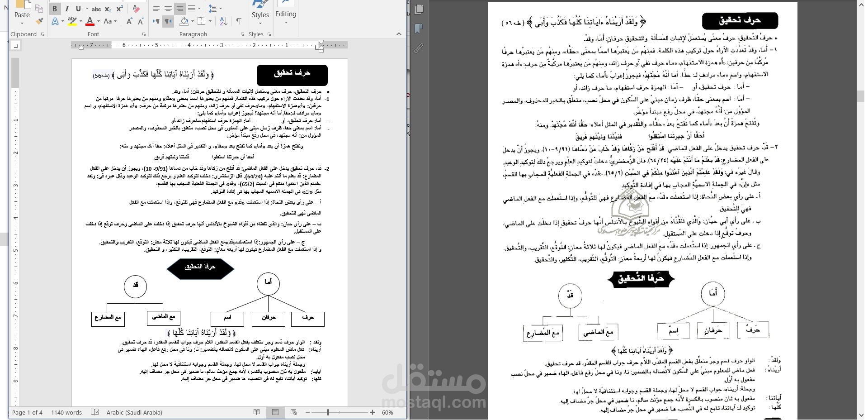Apply yellow Text Highlight Color
This screenshot has height=420, width=868.
point(72,21)
